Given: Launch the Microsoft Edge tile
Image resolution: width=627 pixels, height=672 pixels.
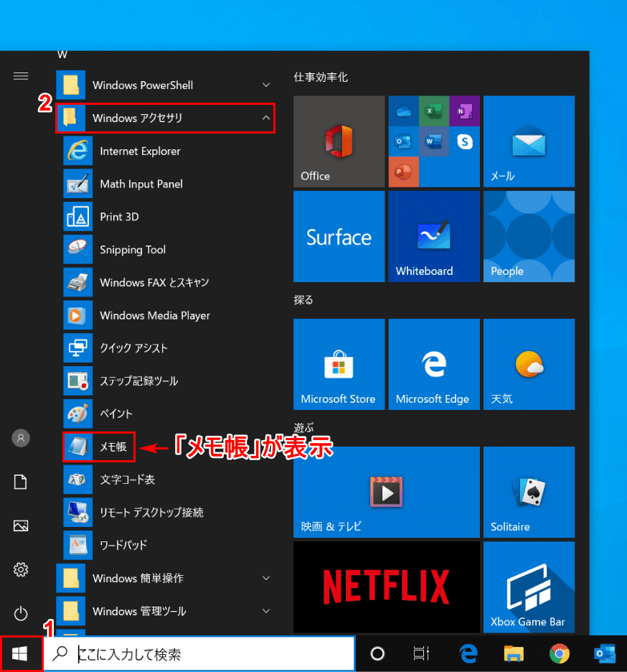Looking at the screenshot, I should click(434, 364).
